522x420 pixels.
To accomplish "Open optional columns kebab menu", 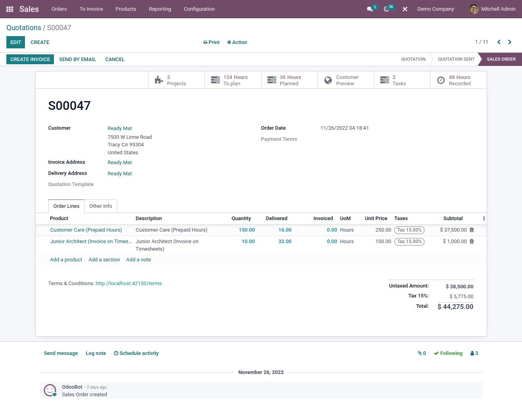I will [484, 219].
